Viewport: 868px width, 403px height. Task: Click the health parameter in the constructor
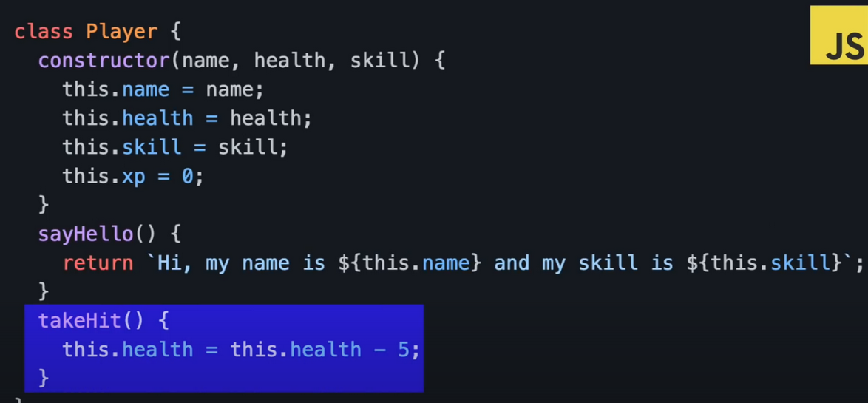click(x=290, y=61)
